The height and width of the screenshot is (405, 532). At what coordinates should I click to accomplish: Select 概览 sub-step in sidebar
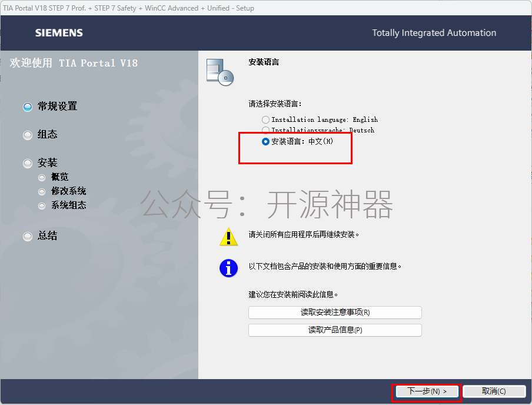(x=54, y=177)
